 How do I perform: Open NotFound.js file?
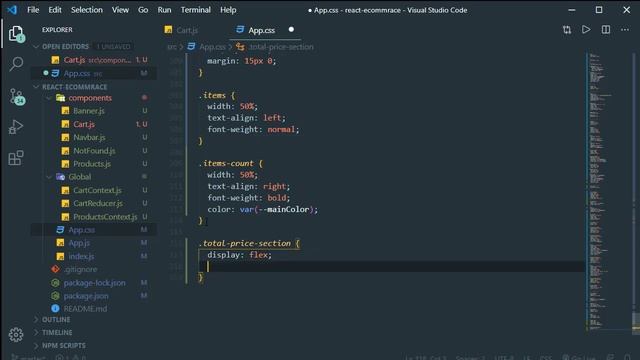[x=94, y=151]
